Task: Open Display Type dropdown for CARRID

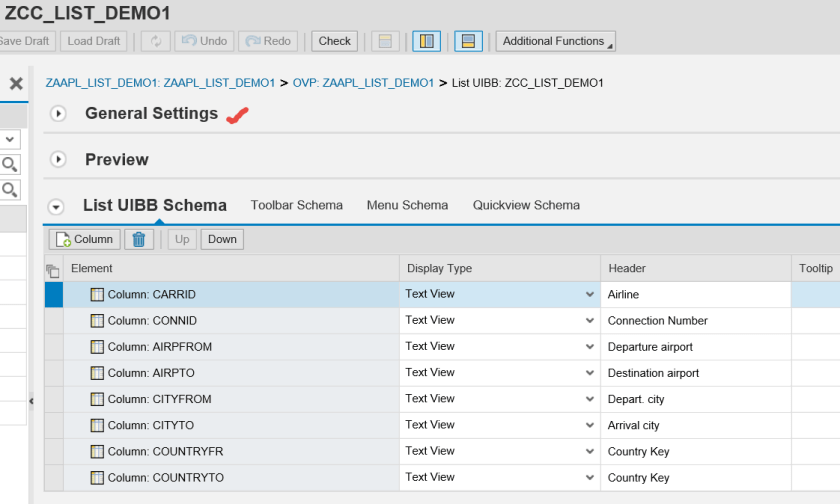Action: tap(589, 295)
